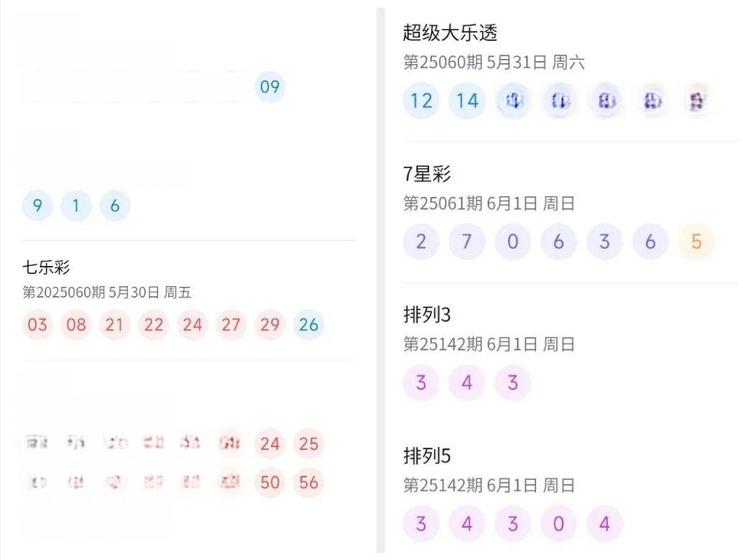743x560 pixels.
Task: Select the orange ball 5 in 7星彩
Action: coord(696,242)
